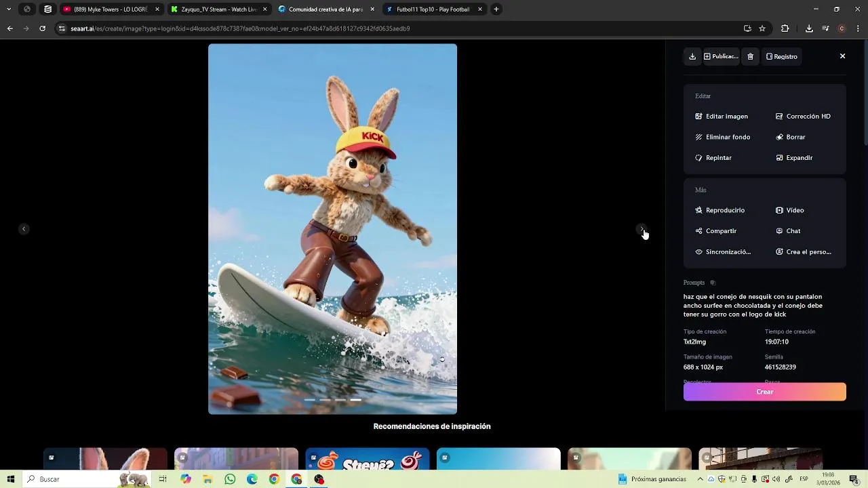Go to previous image with left arrow

click(24, 229)
